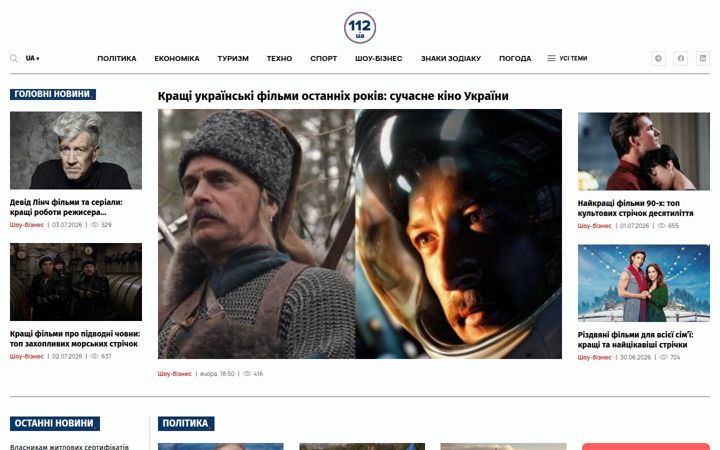Open the search magnifier icon
The image size is (720, 450).
pyautogui.click(x=14, y=58)
